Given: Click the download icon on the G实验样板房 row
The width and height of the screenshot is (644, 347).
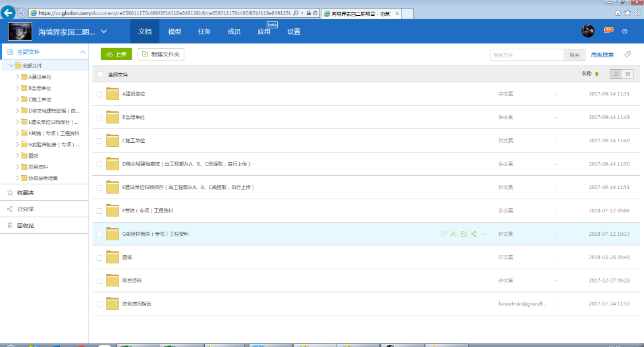Looking at the screenshot, I should coord(453,234).
